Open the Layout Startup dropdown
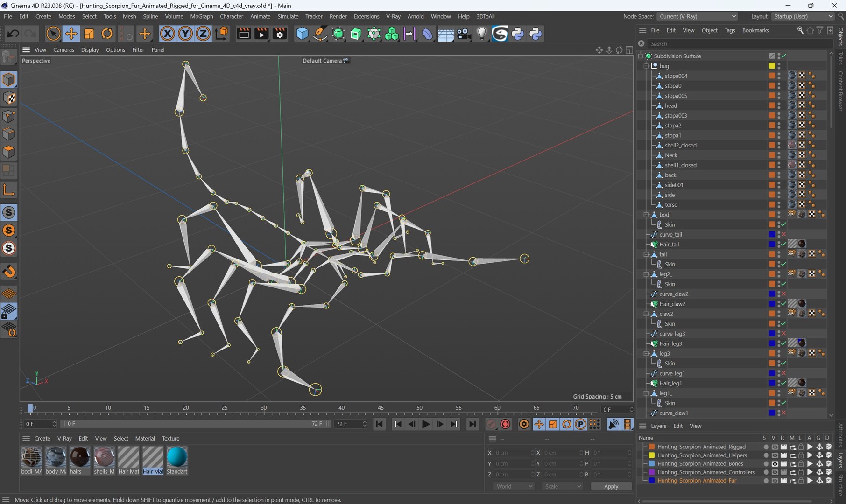The image size is (846, 504). (803, 16)
